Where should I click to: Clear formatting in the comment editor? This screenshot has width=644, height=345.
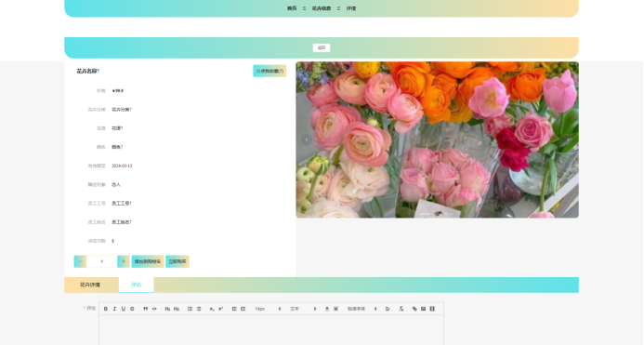(401, 309)
